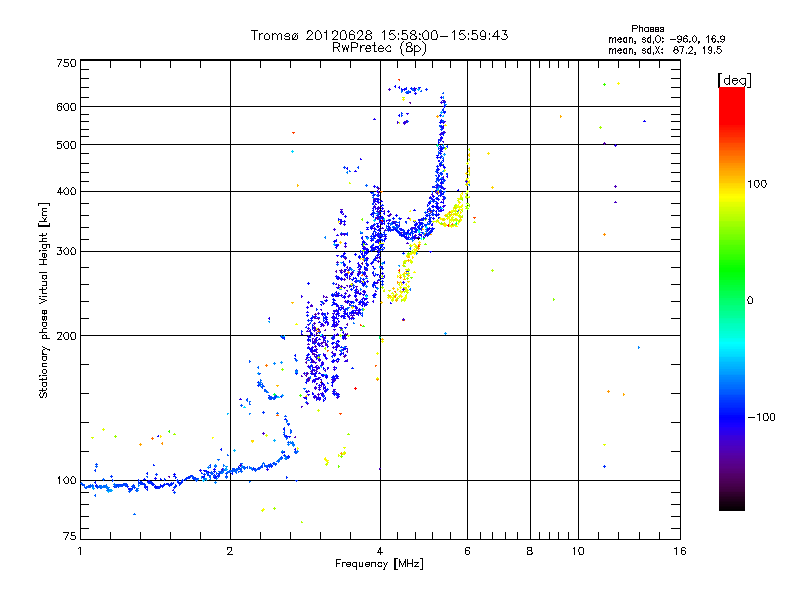Click the 'Stationary phase Virtual Height [km]' label

point(43,300)
